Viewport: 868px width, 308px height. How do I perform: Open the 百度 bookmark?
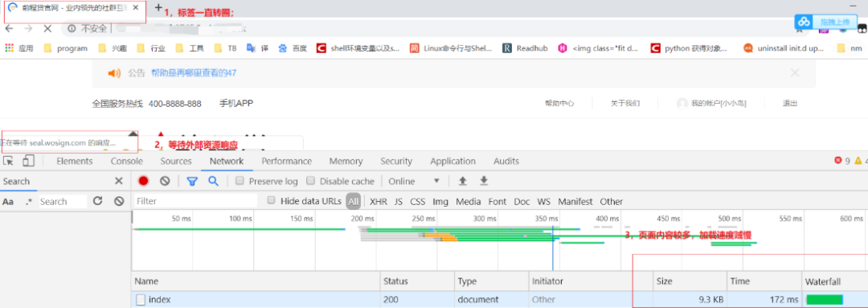pyautogui.click(x=293, y=48)
